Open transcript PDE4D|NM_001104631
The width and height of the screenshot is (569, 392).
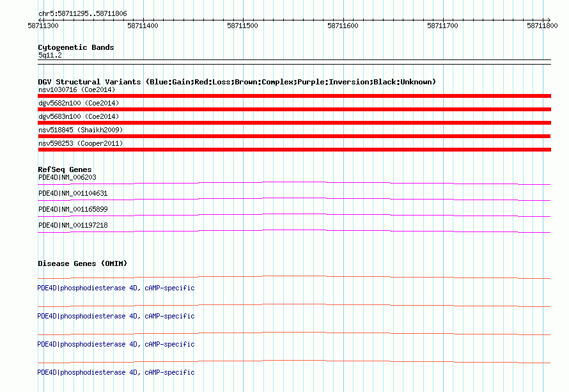(73, 194)
